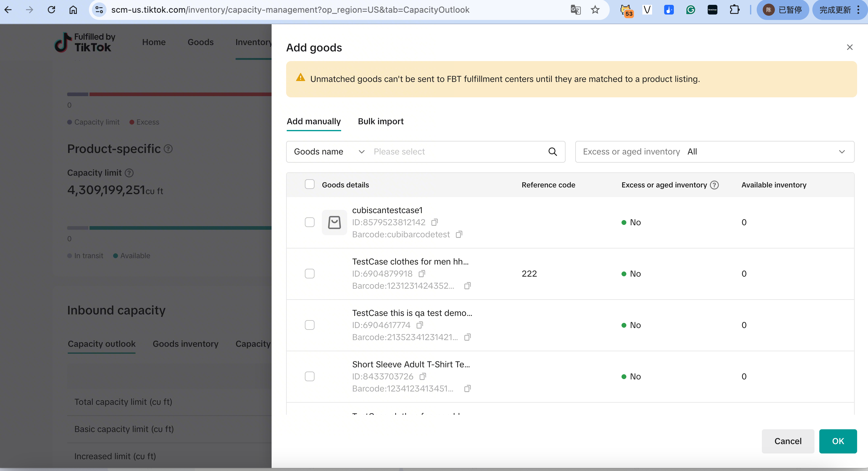Check the Short Sleeve Adult T-Shirt checkbox
This screenshot has height=471, width=868.
[309, 376]
